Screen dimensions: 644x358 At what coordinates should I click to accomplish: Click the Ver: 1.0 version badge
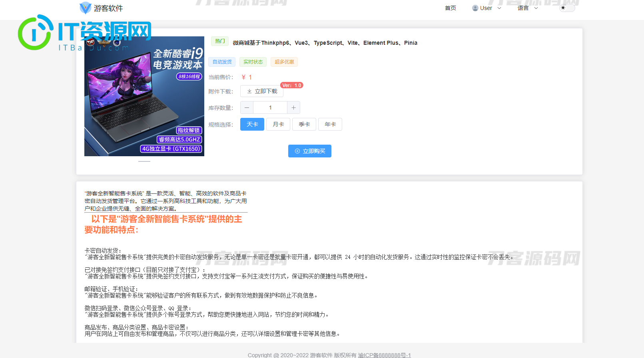292,85
